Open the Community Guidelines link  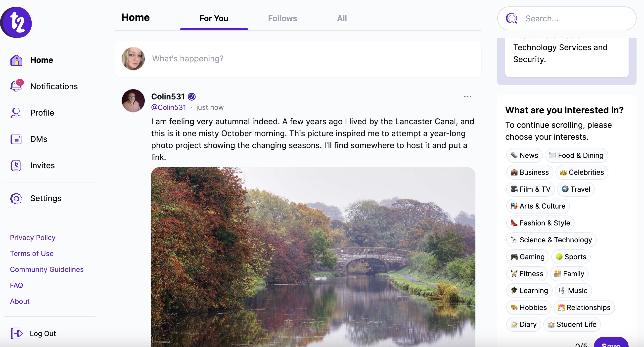click(47, 269)
